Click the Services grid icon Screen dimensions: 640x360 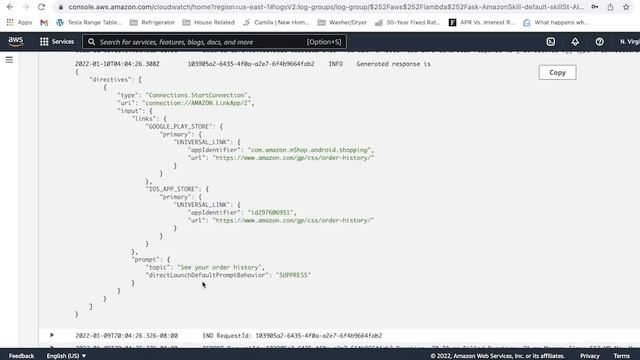click(44, 42)
